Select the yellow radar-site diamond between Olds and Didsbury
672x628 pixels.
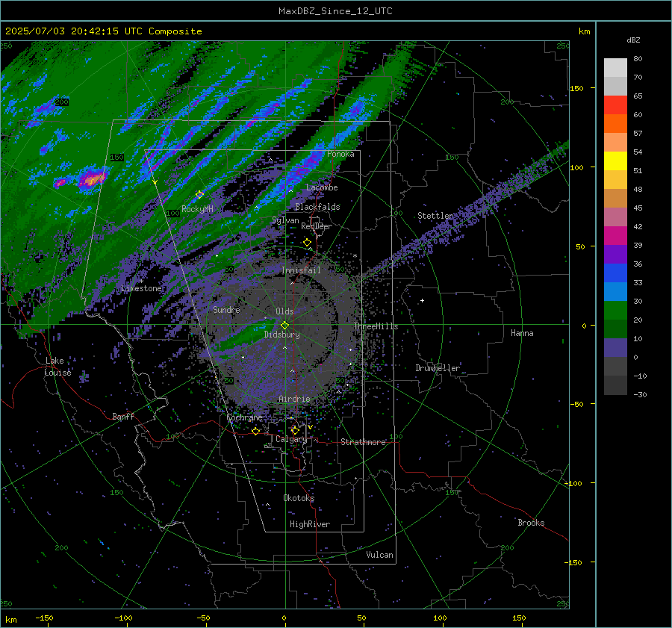[284, 325]
